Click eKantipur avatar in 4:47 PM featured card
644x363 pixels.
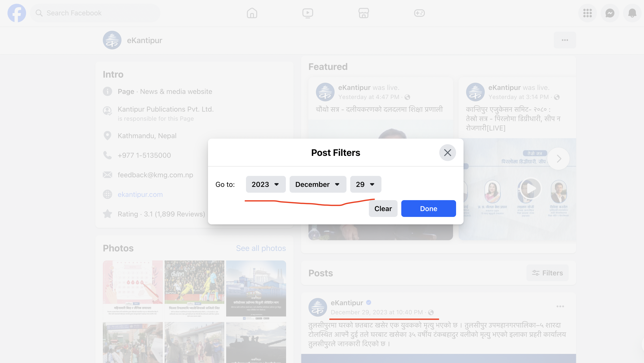[x=325, y=92]
